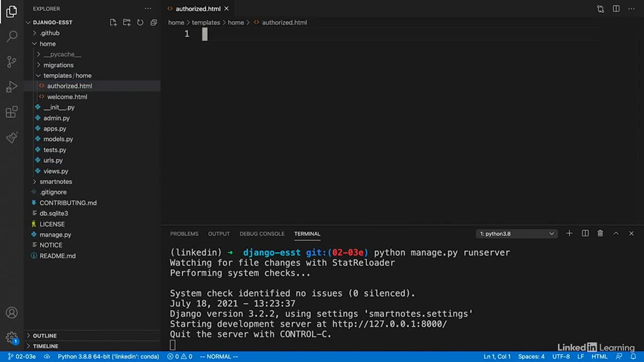644x362 pixels.
Task: Open manage.py in the file tree
Action: tap(55, 235)
